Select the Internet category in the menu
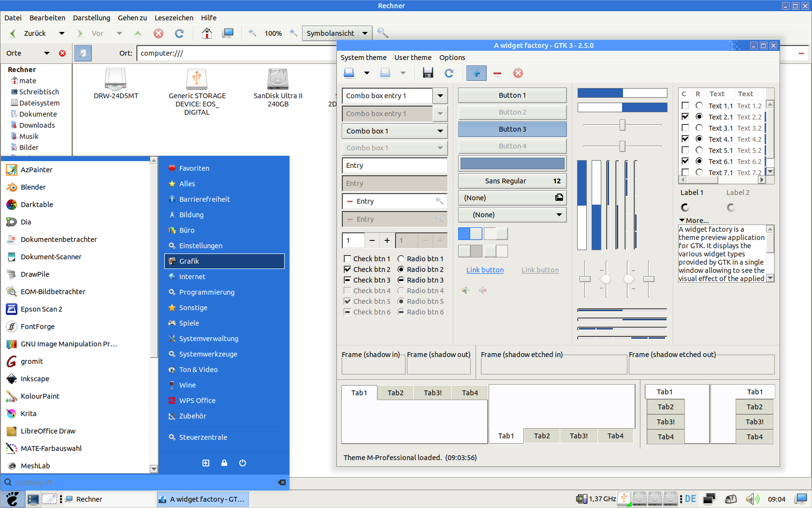Viewport: 812px width, 508px height. click(x=224, y=277)
